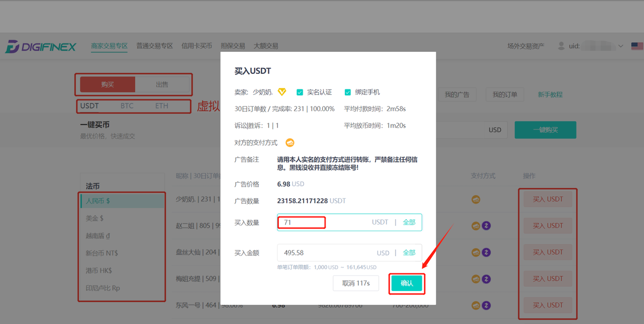Open the 担保交易 tab
644x324 pixels.
tap(233, 46)
